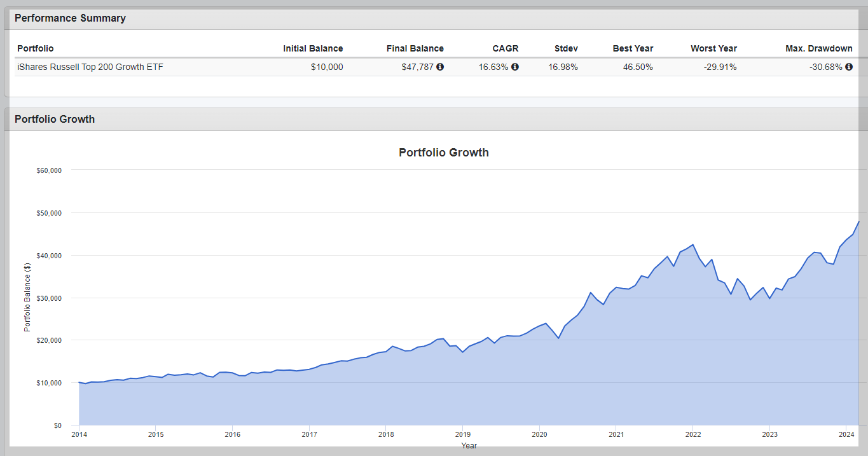The width and height of the screenshot is (868, 456).
Task: Click the $50,000 y-axis label
Action: [x=48, y=213]
